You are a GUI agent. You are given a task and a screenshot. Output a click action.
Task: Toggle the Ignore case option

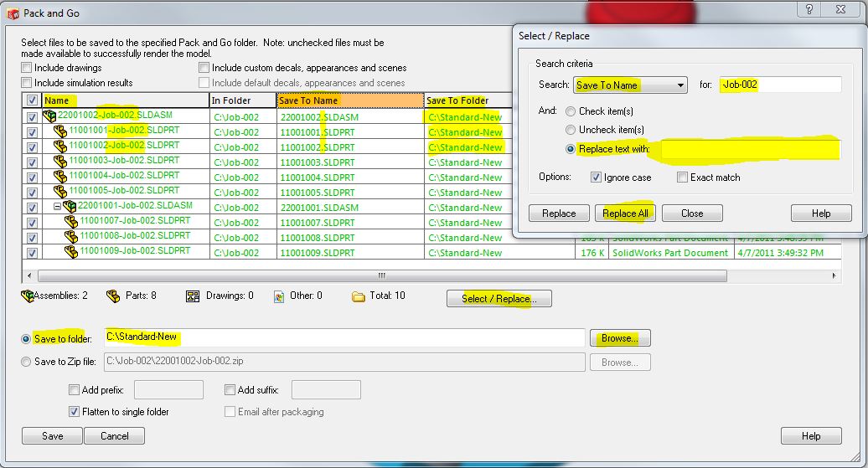tap(596, 177)
